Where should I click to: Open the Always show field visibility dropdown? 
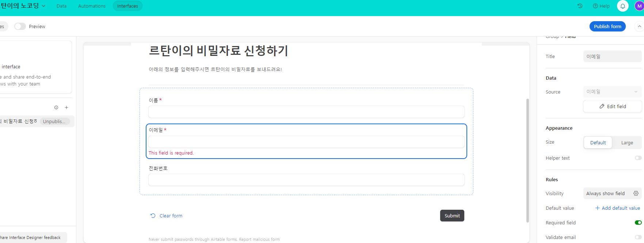coord(612,193)
